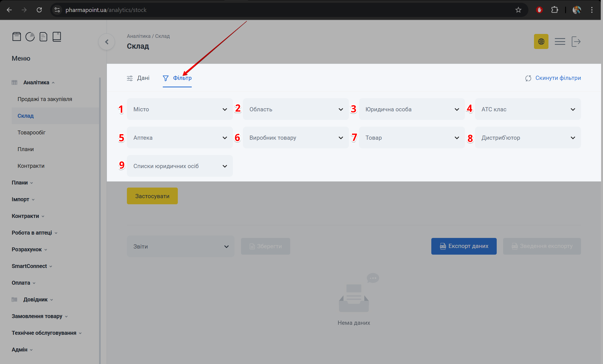Bookmark page with the star icon
This screenshot has width=603, height=364.
click(518, 10)
